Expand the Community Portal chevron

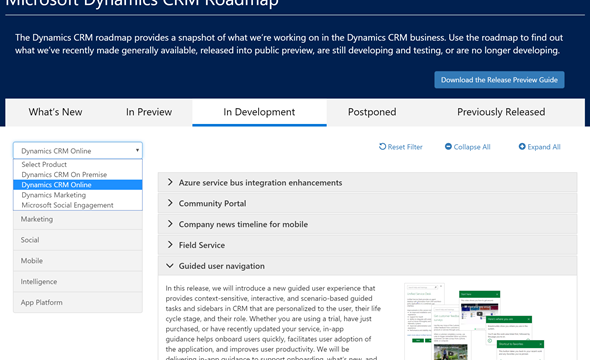click(x=170, y=203)
